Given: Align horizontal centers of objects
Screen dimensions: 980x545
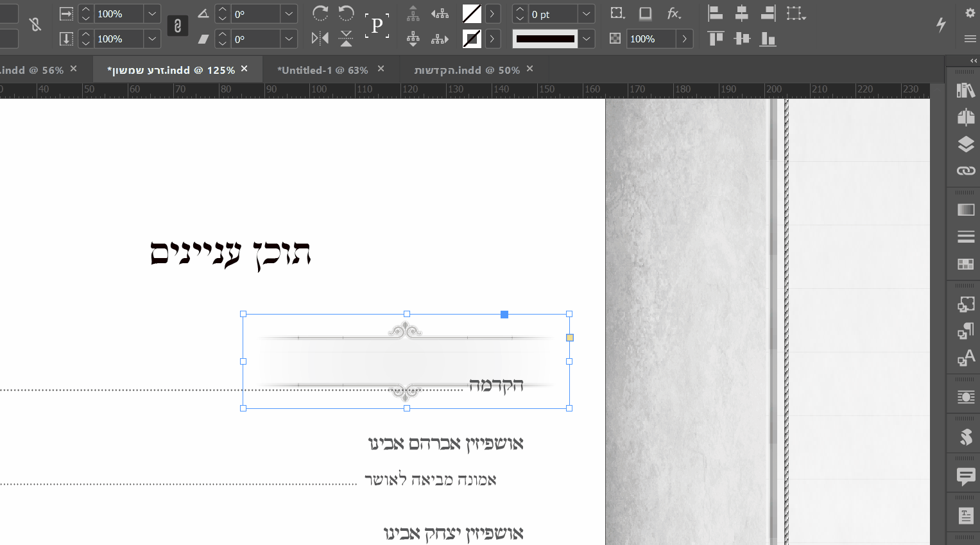Looking at the screenshot, I should (742, 13).
